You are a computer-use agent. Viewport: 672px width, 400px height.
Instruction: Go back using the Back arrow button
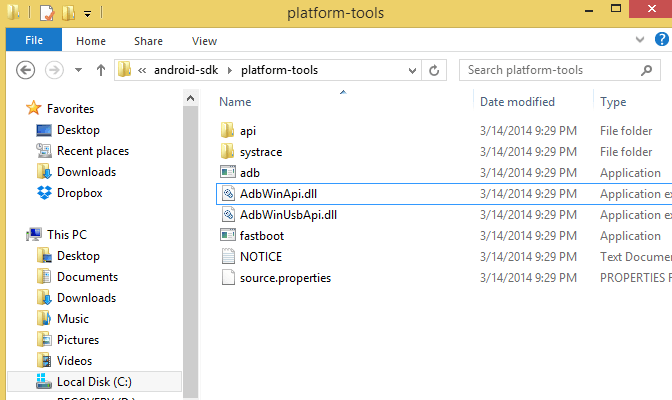pos(26,71)
